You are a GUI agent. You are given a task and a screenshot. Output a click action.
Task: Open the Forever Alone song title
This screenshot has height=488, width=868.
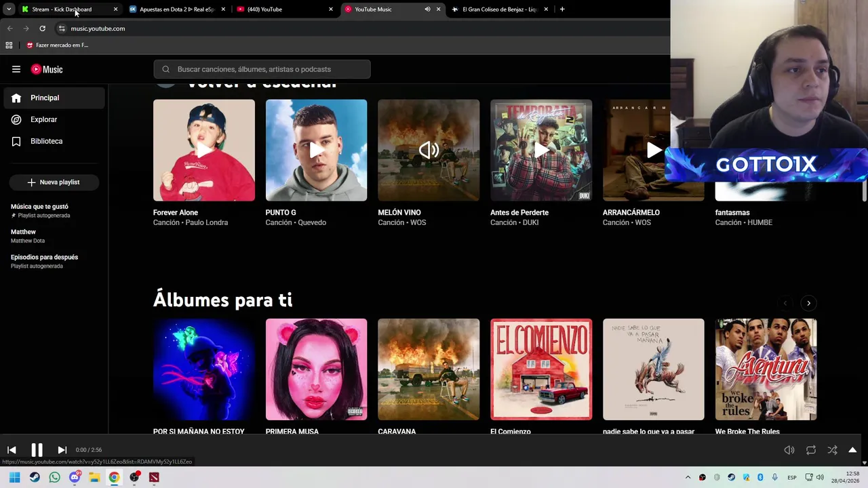[176, 212]
